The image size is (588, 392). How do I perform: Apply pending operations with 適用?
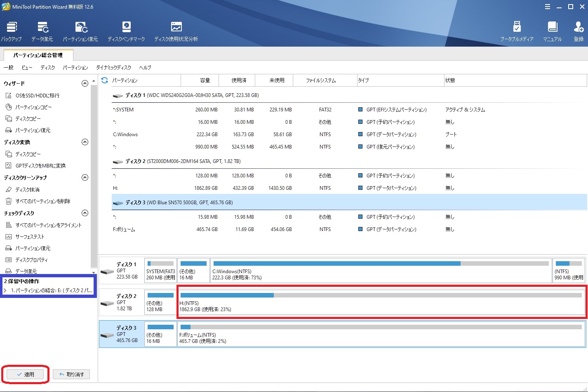(25, 374)
